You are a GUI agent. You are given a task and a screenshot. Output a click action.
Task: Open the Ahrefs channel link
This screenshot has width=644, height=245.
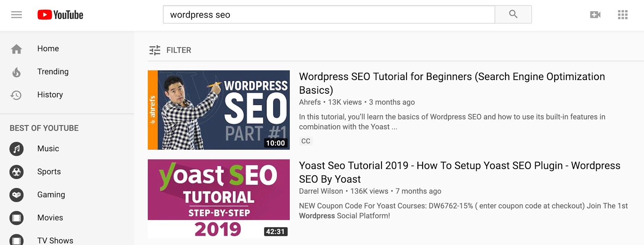pyautogui.click(x=310, y=102)
